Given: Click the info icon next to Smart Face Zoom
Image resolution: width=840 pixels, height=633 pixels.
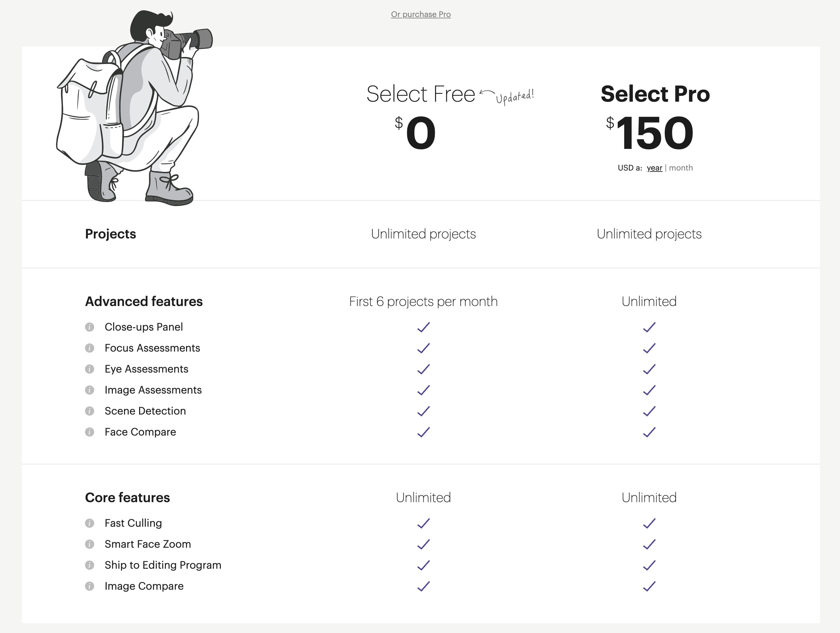Looking at the screenshot, I should click(90, 544).
